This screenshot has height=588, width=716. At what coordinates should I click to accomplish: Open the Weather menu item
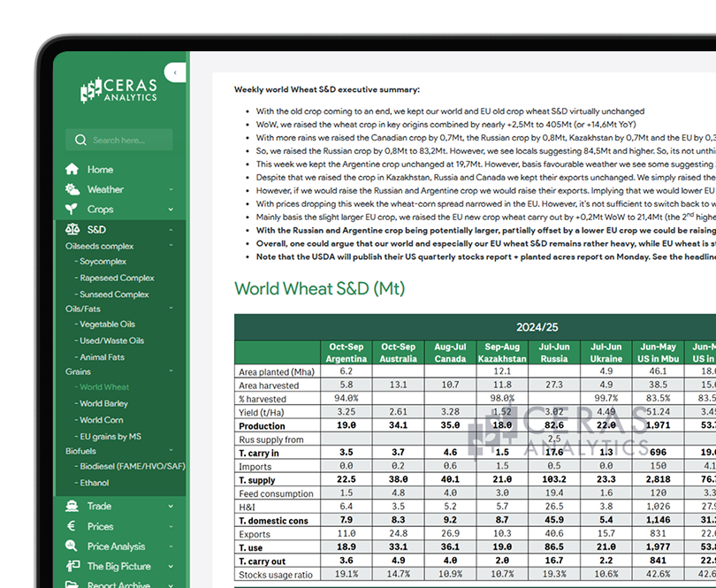click(x=105, y=189)
